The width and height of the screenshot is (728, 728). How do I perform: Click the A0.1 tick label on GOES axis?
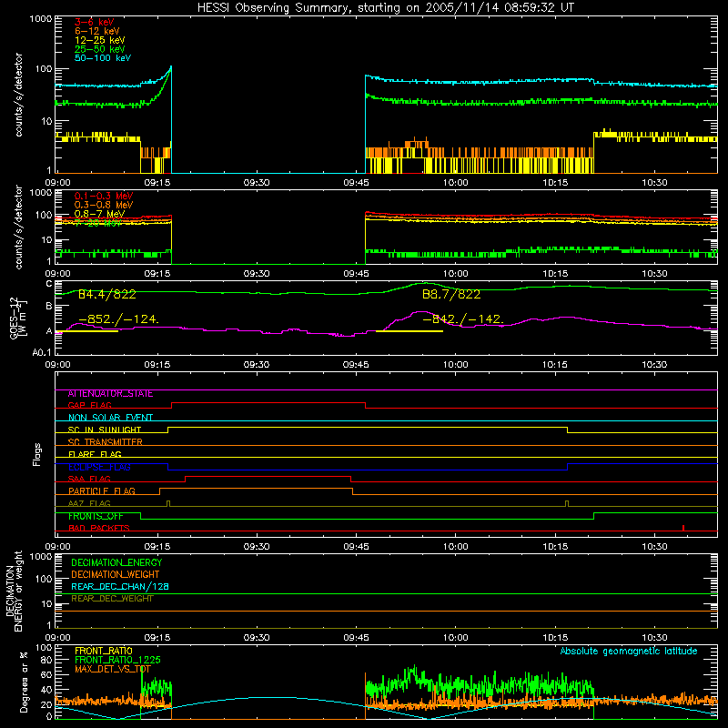(43, 353)
